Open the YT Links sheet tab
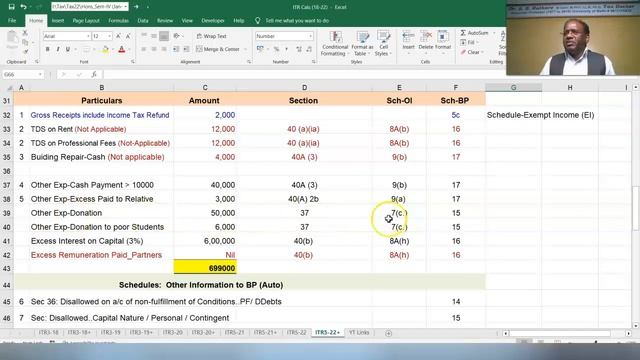This screenshot has height=360, width=640. (x=359, y=333)
